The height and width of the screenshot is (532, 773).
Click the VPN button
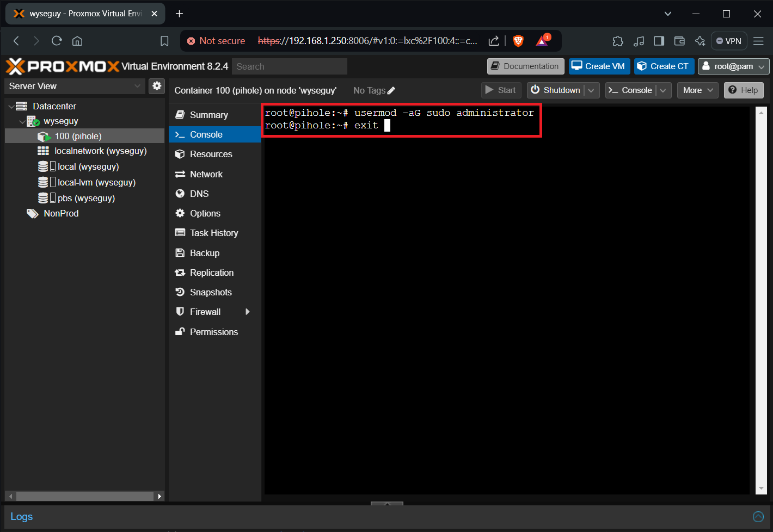(x=729, y=41)
